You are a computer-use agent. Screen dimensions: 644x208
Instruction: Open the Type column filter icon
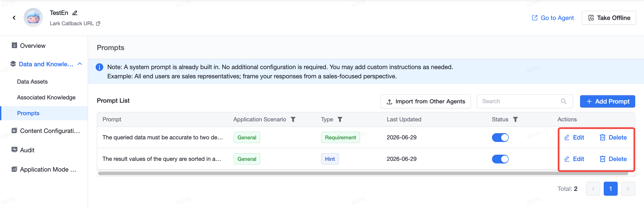pos(340,119)
